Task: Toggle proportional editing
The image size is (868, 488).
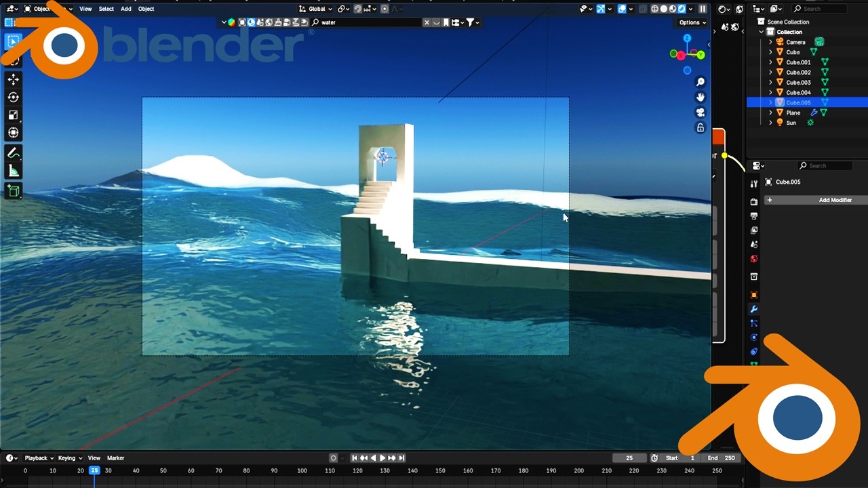Action: pyautogui.click(x=384, y=9)
